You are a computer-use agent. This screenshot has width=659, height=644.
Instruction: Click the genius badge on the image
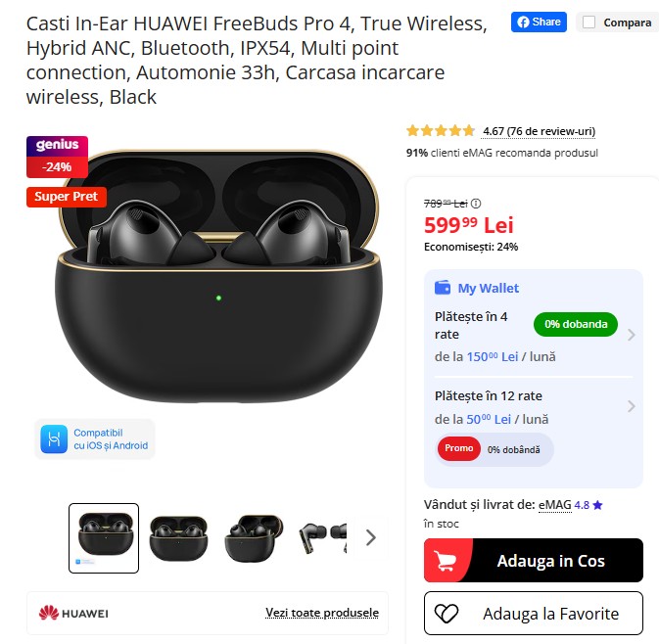(57, 146)
